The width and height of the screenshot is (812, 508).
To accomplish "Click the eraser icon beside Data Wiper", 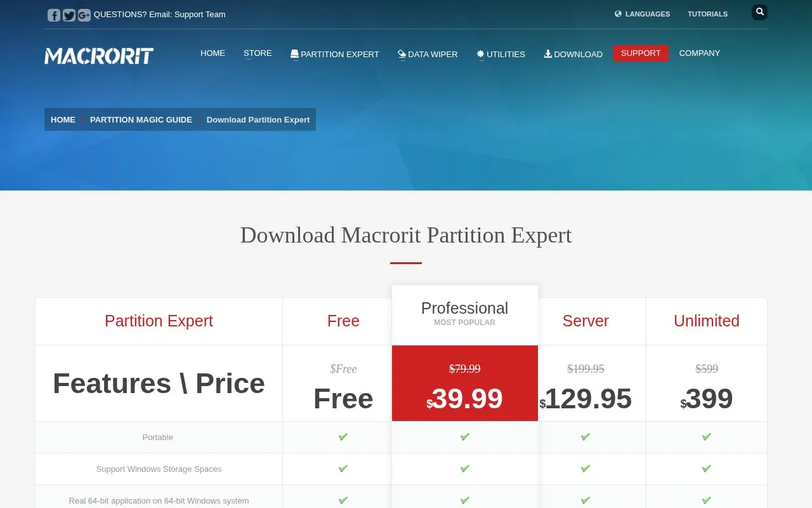I will 402,54.
